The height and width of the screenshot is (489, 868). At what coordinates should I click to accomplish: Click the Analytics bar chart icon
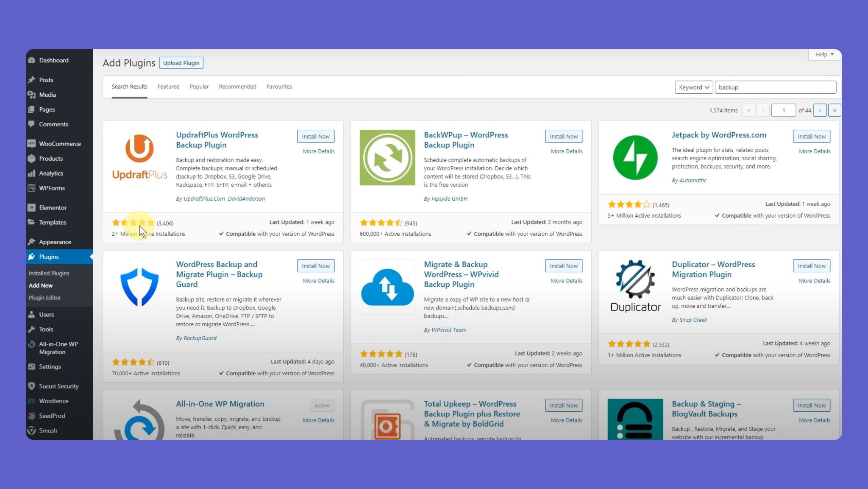pos(31,173)
